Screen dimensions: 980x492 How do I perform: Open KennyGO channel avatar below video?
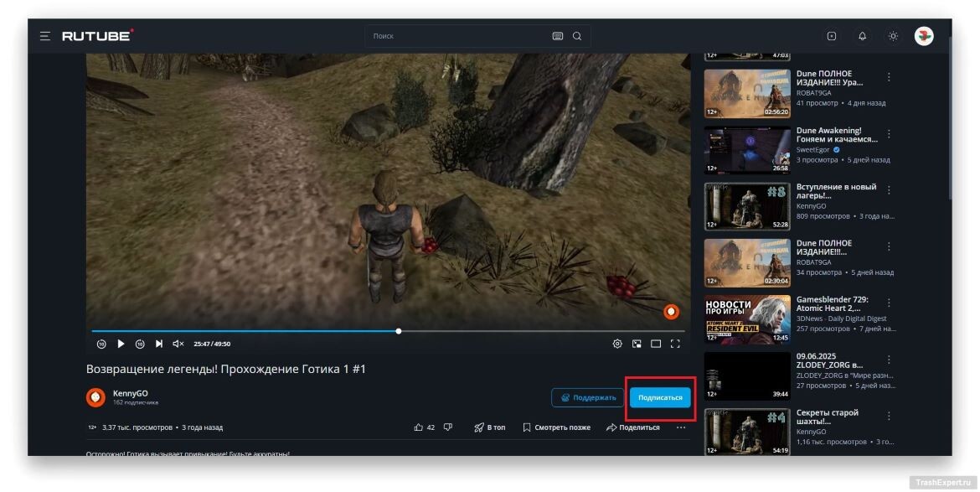95,397
